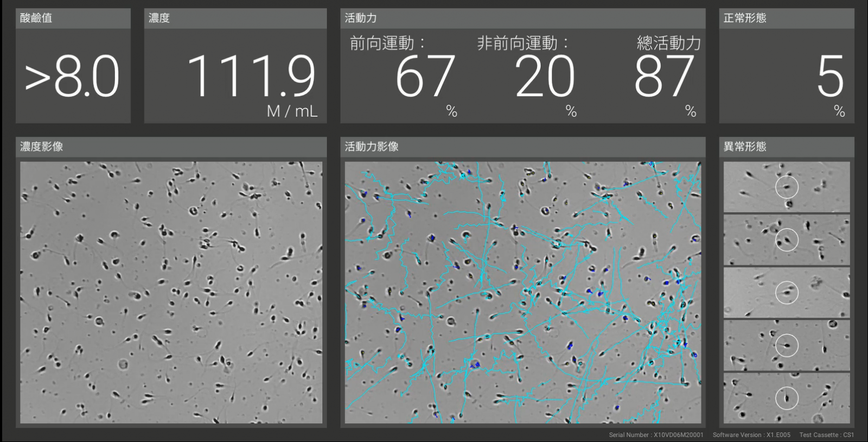Viewport: 868px width, 442px height.
Task: Click the Software Version label
Action: click(x=751, y=435)
